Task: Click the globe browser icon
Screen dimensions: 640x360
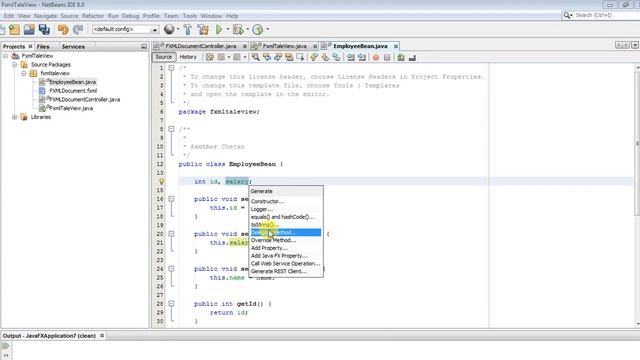Action: coord(169,29)
